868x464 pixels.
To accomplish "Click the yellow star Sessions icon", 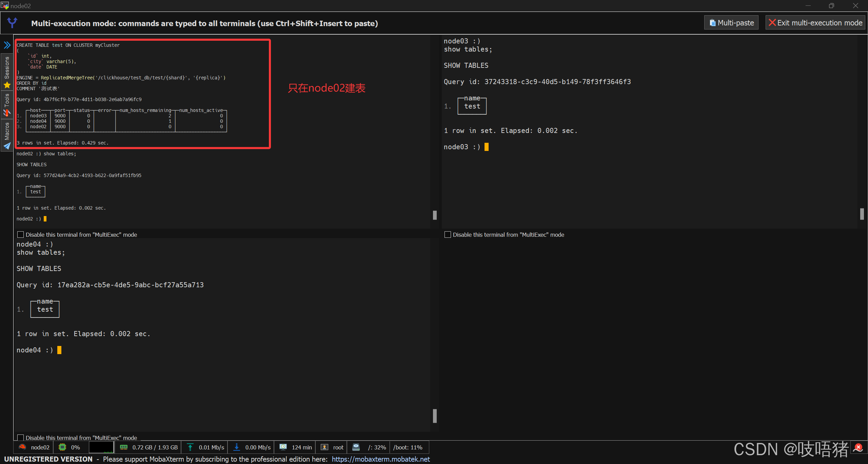I will 7,85.
